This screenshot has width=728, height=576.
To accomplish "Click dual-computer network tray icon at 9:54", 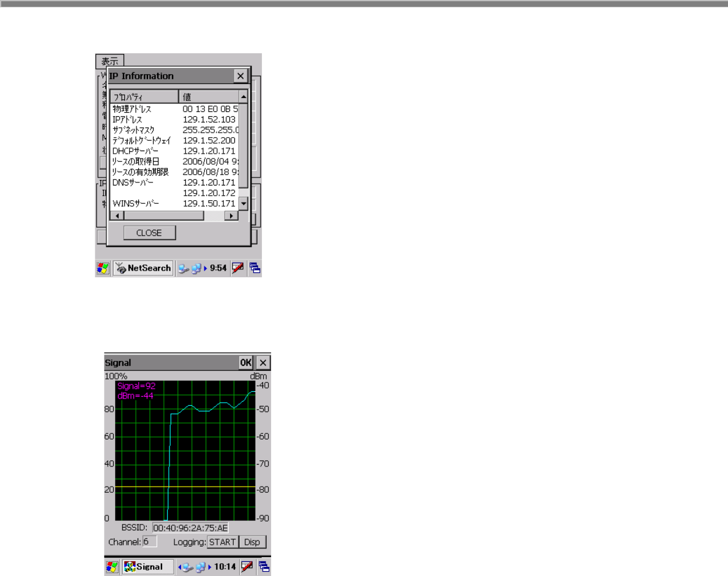I will point(196,269).
